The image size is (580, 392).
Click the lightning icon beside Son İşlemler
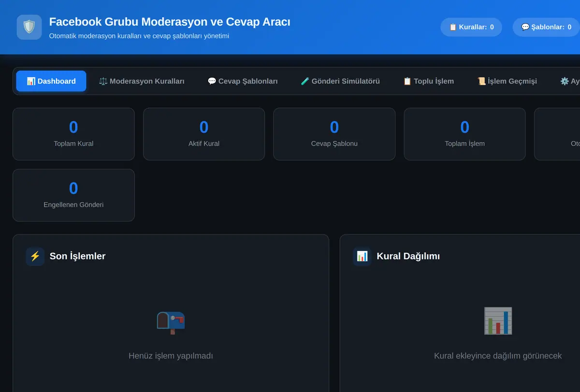pyautogui.click(x=35, y=256)
